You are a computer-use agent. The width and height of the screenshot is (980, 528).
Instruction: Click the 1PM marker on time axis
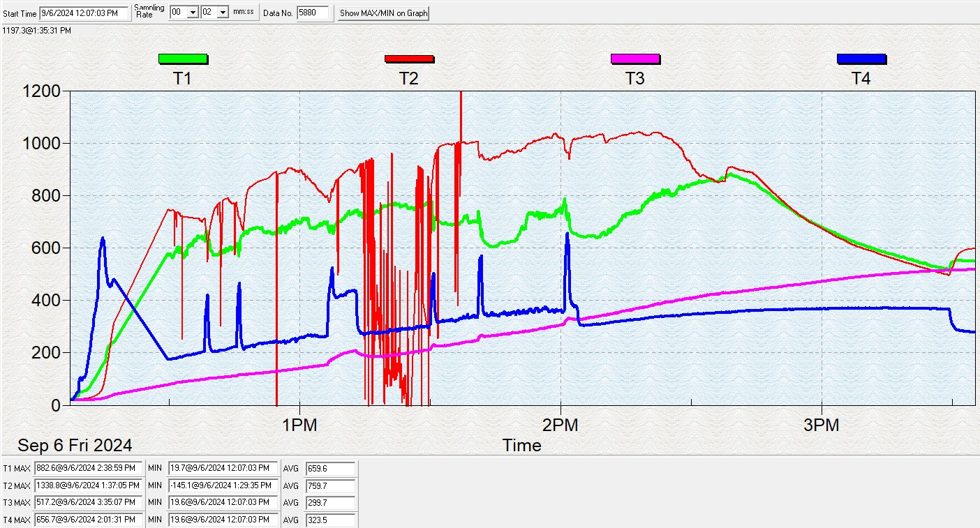click(x=299, y=425)
